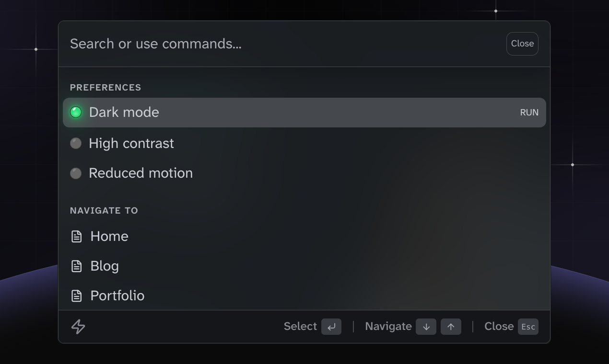Open the Blog navigation entry

click(105, 266)
